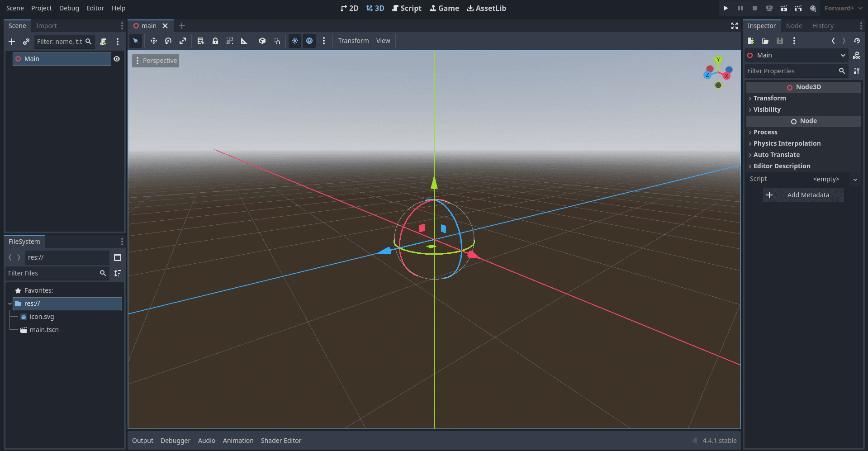
Task: Open the Transform menu in viewport
Action: tap(353, 41)
